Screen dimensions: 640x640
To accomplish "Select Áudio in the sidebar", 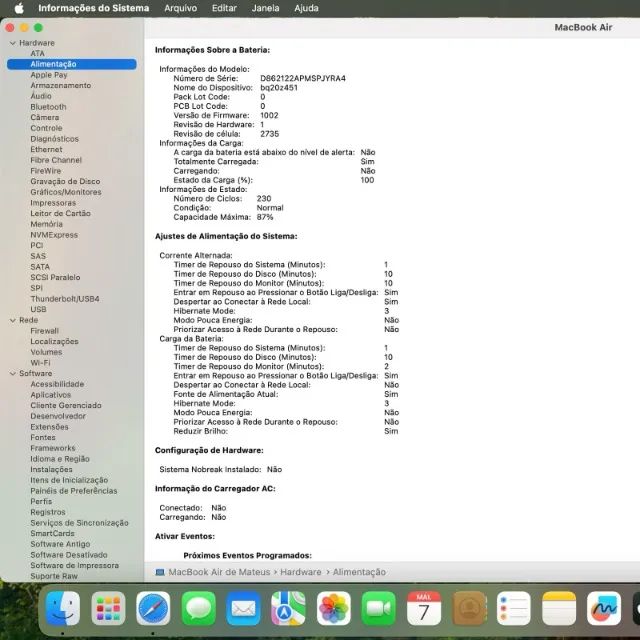I will tap(41, 96).
